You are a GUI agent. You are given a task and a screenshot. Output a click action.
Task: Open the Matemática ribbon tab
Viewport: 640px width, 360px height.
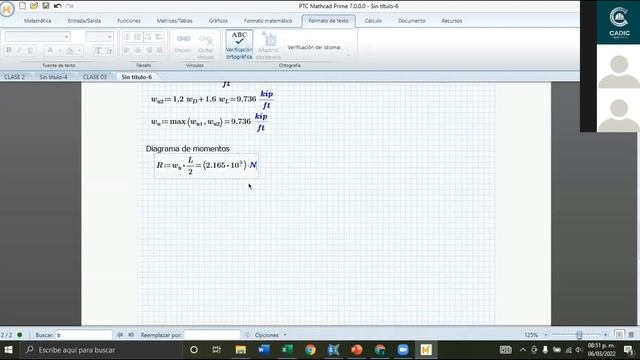point(38,21)
